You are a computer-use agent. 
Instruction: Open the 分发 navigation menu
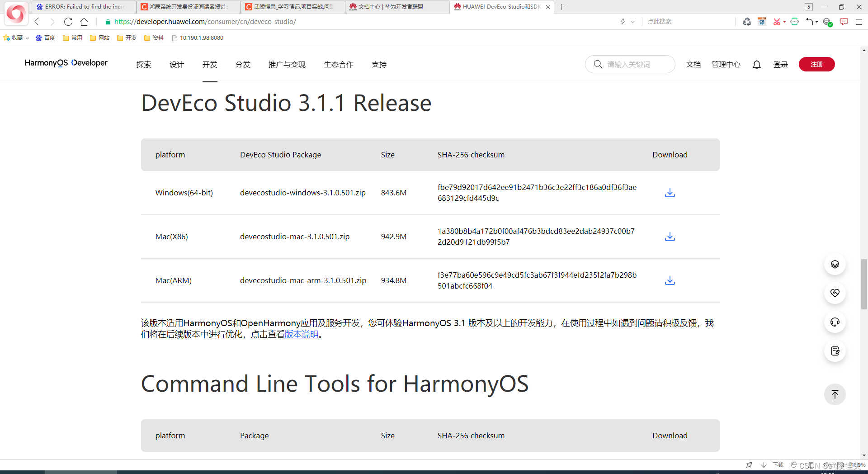(x=243, y=65)
